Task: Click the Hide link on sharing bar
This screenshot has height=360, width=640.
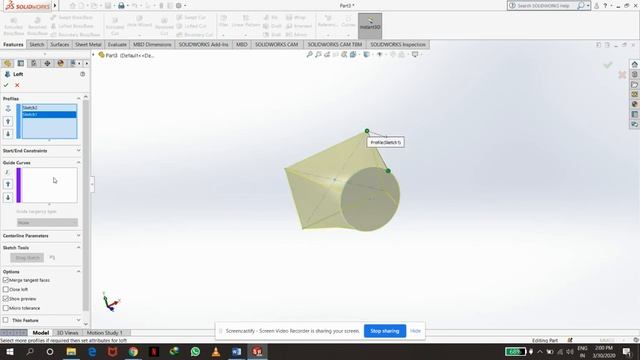Action: point(416,331)
